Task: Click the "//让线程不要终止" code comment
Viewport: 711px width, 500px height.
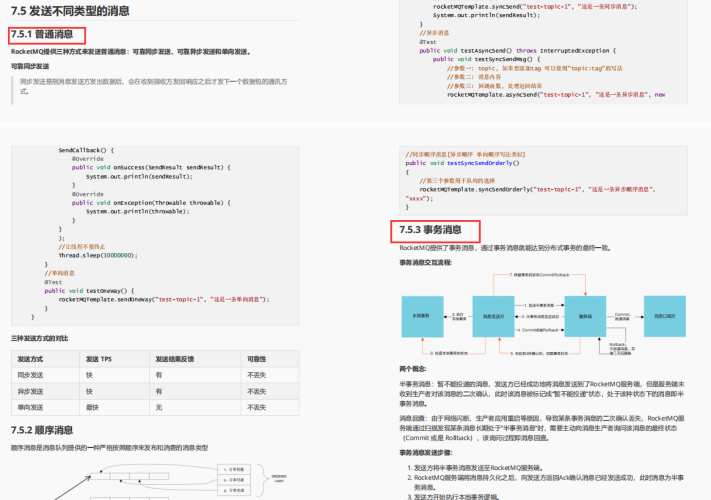Action: click(x=82, y=247)
